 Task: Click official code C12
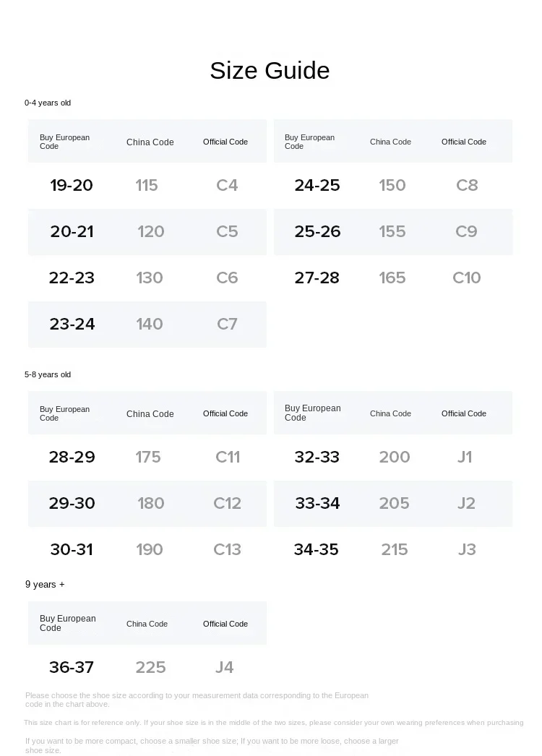(227, 503)
